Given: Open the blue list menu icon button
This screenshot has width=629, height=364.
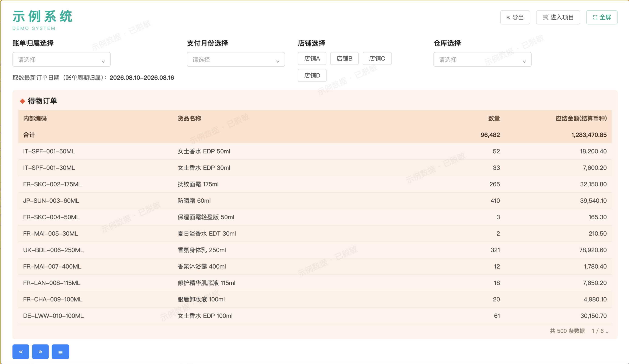Looking at the screenshot, I should tap(60, 351).
